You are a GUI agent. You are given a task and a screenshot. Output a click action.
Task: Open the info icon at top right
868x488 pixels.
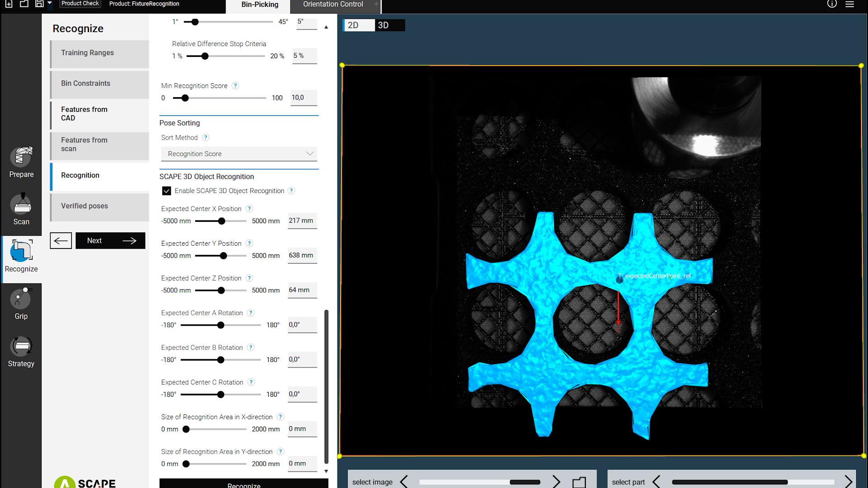(x=832, y=4)
